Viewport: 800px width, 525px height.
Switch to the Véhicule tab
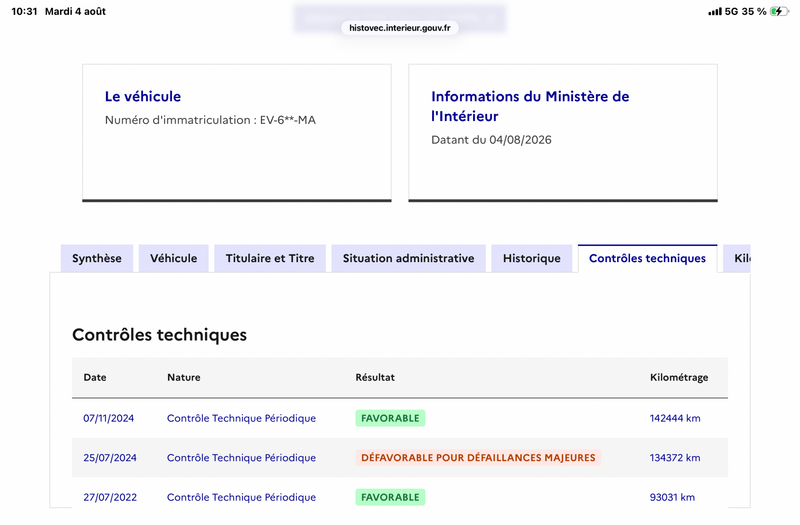[x=173, y=258]
